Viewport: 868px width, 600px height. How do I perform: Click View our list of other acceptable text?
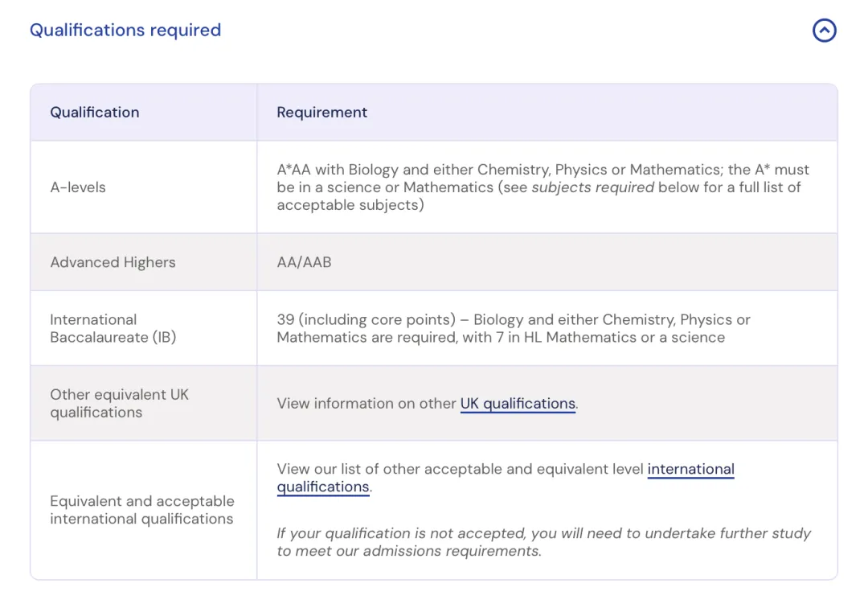pyautogui.click(x=460, y=469)
